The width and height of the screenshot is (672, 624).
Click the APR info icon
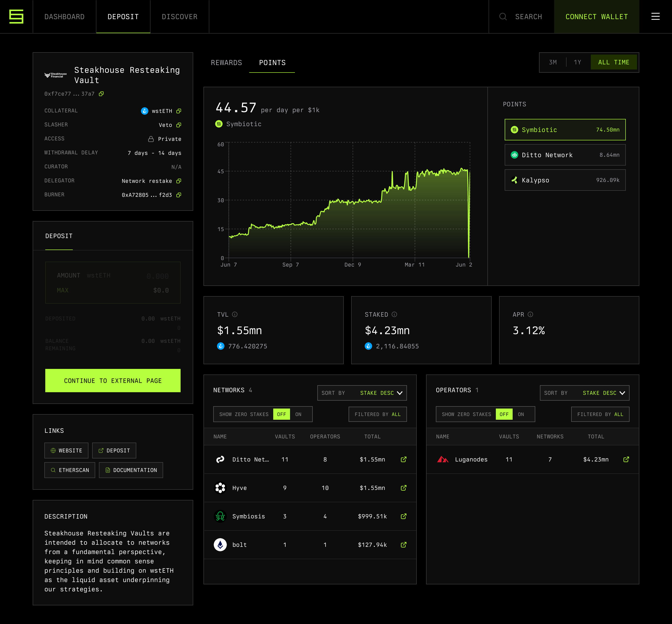(530, 314)
